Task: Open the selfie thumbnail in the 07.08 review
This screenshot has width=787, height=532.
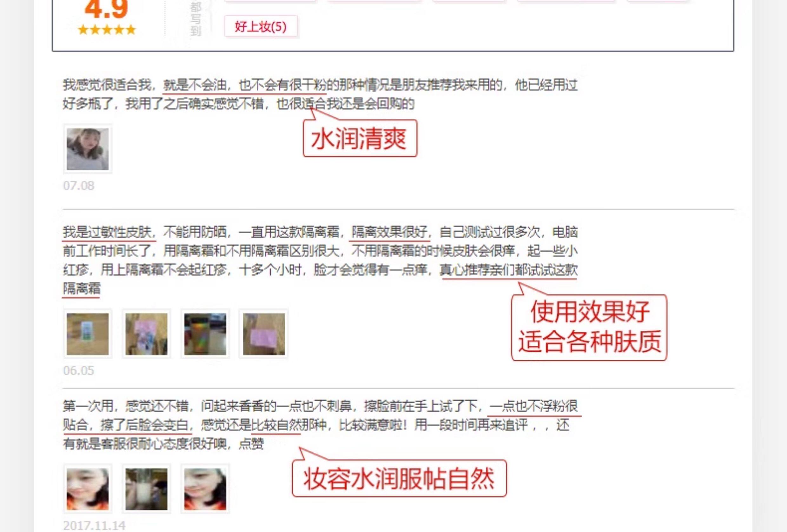Action: click(88, 149)
